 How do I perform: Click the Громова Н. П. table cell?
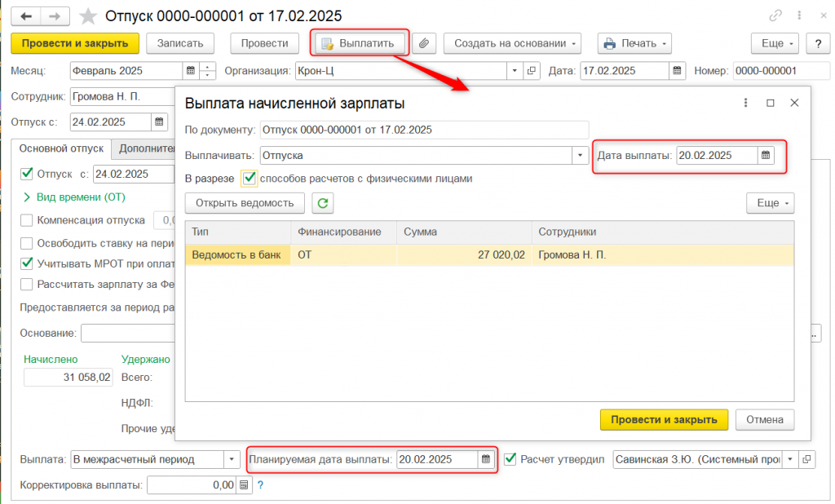(x=662, y=254)
